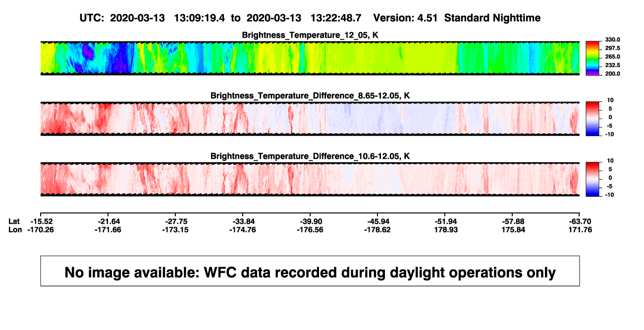Click longitude value 175.84
The image size is (644, 330).
click(x=514, y=230)
